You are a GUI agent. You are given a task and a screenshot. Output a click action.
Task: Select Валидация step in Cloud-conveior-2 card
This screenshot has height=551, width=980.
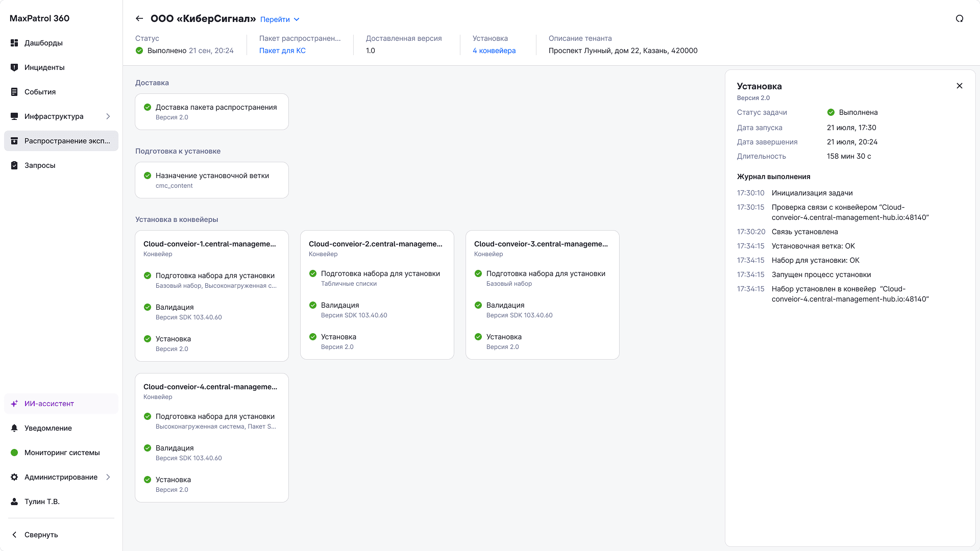[340, 306]
